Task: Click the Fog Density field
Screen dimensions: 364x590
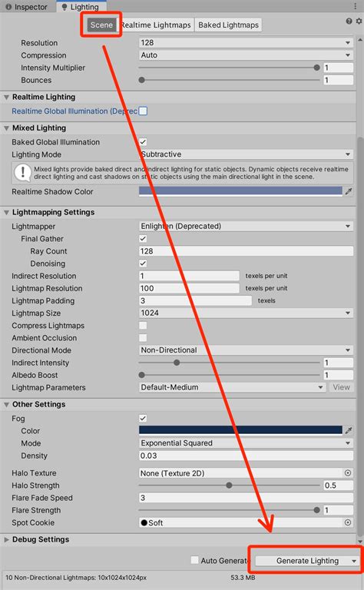Action: (x=246, y=456)
